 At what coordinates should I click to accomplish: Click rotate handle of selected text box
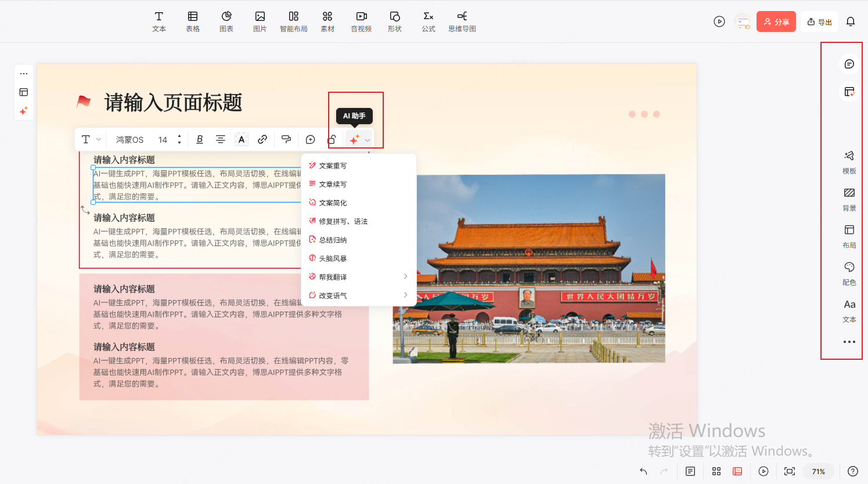(85, 210)
